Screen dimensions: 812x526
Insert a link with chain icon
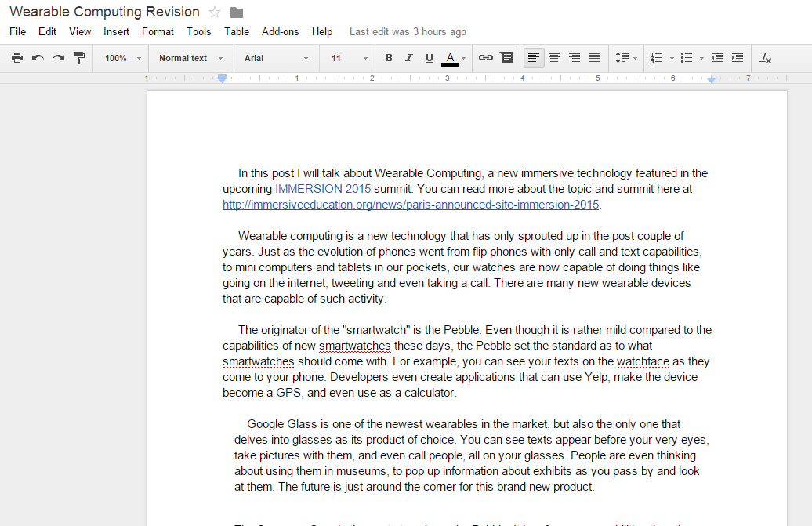tap(486, 57)
